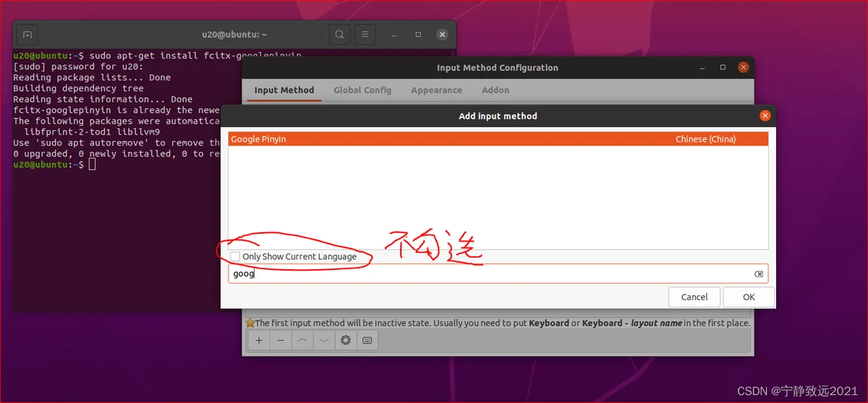This screenshot has height=403, width=868.
Task: Switch to Global Config tab
Action: [x=362, y=90]
